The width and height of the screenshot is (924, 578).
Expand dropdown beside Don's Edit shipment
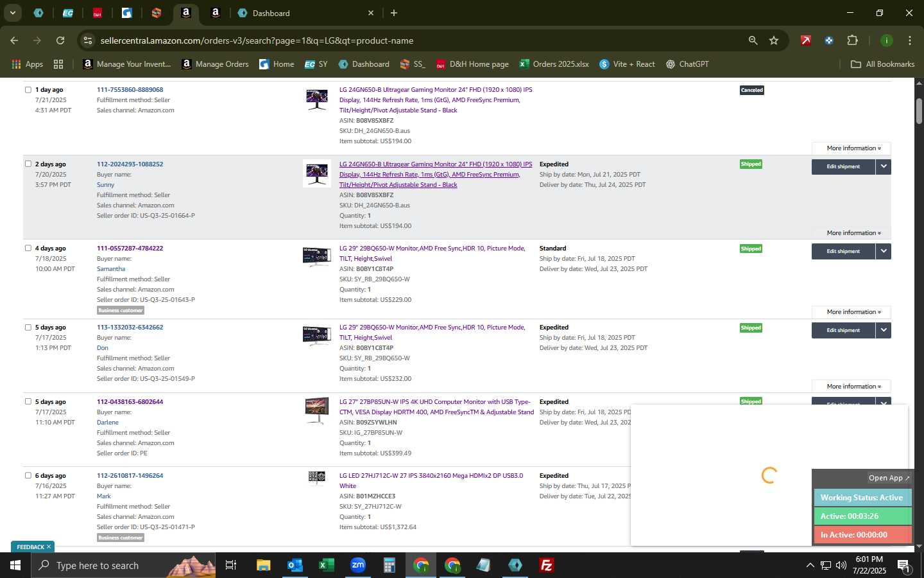(x=884, y=330)
